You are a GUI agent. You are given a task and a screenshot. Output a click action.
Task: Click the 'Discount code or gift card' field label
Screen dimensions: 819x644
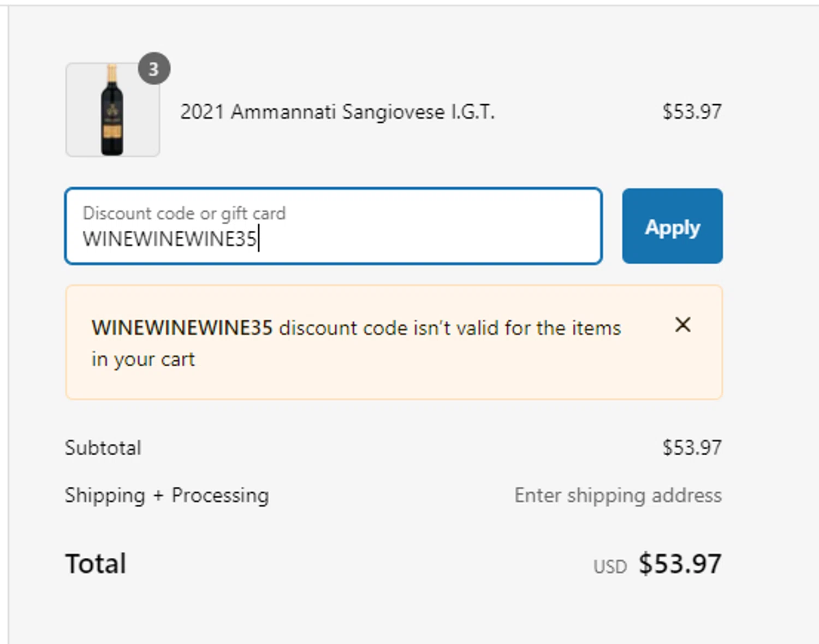[184, 213]
